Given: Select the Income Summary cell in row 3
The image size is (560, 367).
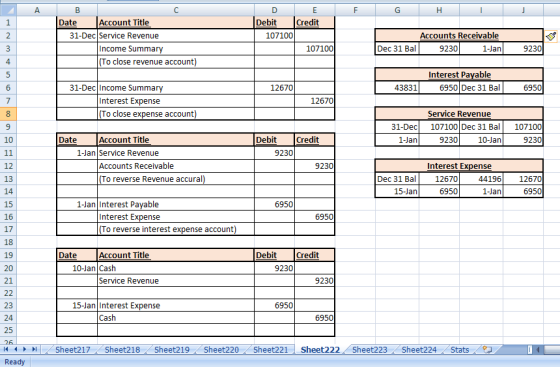Looking at the screenshot, I should [x=176, y=49].
